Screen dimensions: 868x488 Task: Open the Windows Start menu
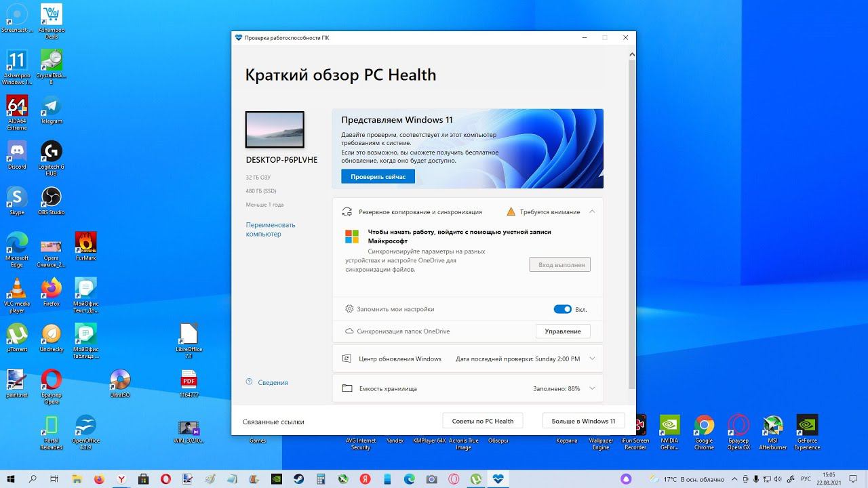tap(12, 479)
